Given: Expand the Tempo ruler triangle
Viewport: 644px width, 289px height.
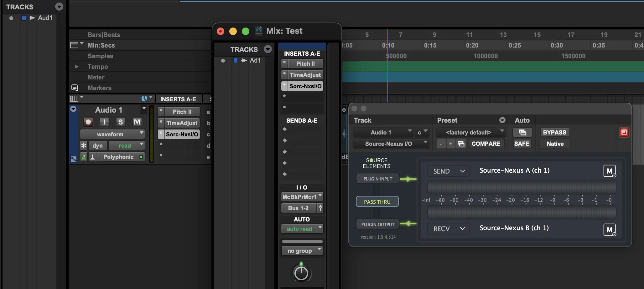Looking at the screenshot, I should click(x=76, y=66).
